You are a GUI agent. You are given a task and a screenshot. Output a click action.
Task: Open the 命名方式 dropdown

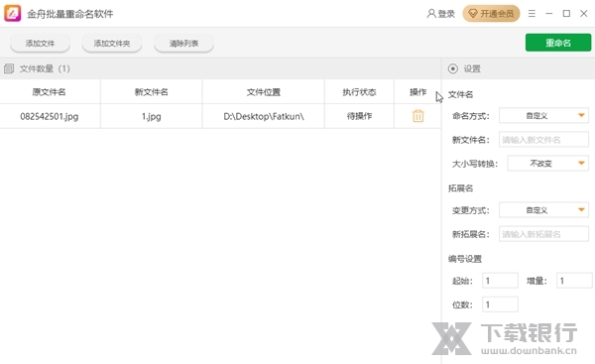pyautogui.click(x=543, y=115)
